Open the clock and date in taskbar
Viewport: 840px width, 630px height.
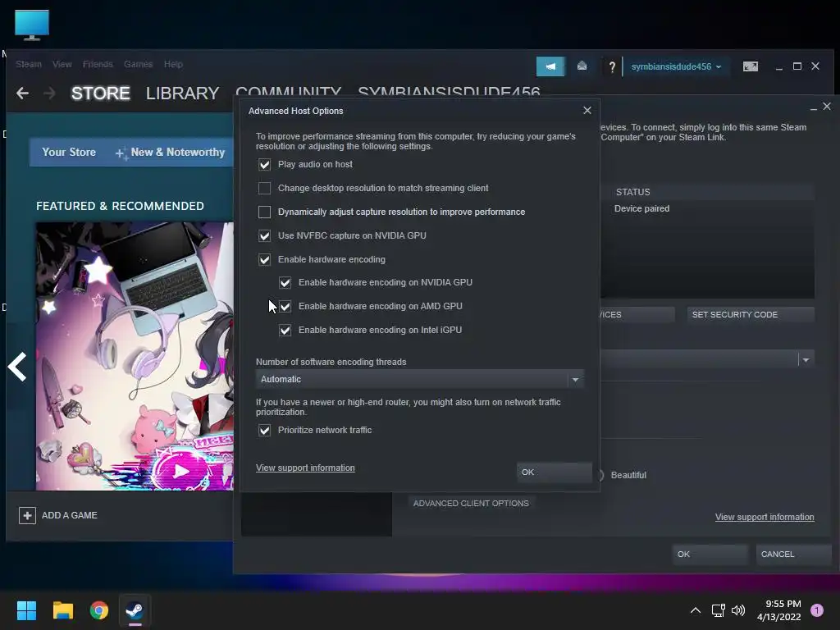(779, 610)
